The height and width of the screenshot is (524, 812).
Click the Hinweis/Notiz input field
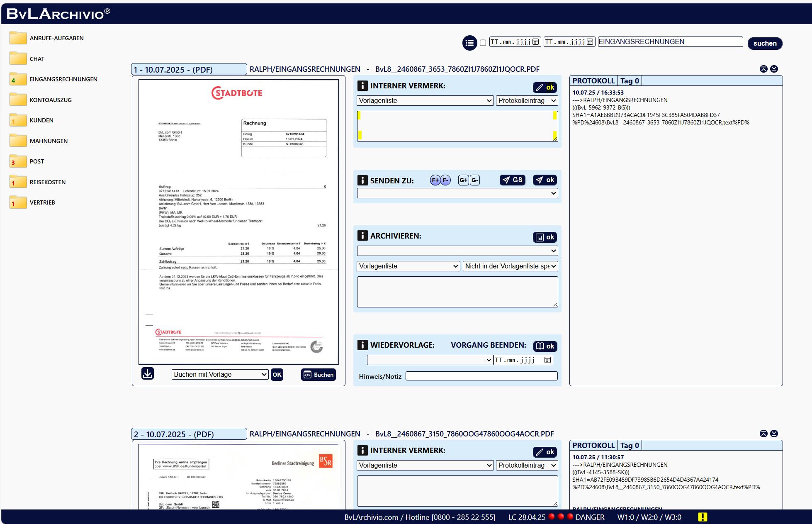pyautogui.click(x=481, y=376)
